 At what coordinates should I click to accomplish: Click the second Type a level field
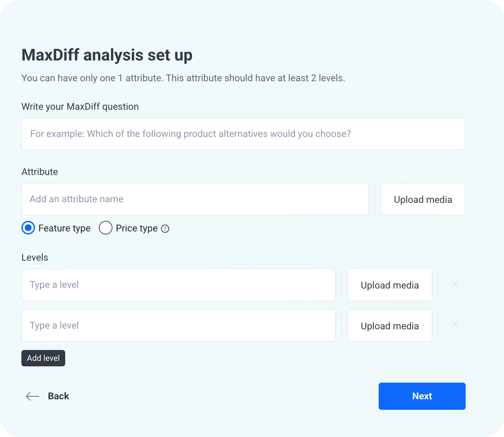(x=179, y=326)
